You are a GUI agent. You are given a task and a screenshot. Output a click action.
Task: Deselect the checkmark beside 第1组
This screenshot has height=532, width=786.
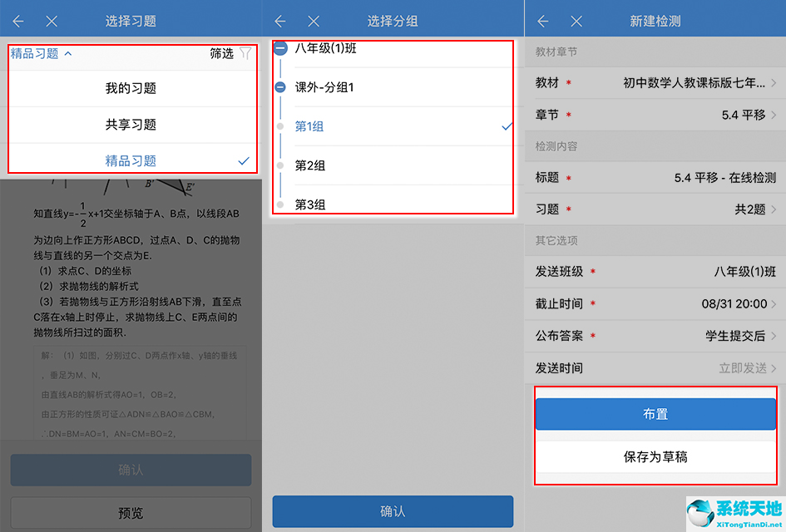(x=506, y=127)
